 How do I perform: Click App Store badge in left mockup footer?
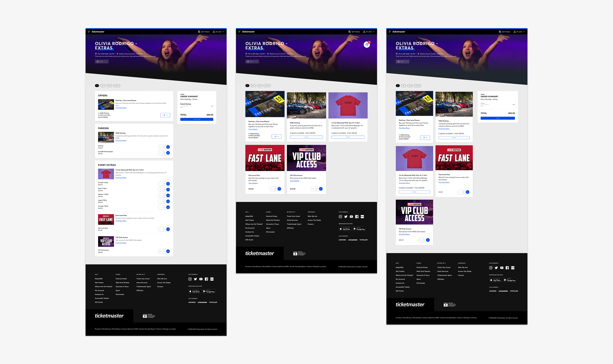point(195,291)
